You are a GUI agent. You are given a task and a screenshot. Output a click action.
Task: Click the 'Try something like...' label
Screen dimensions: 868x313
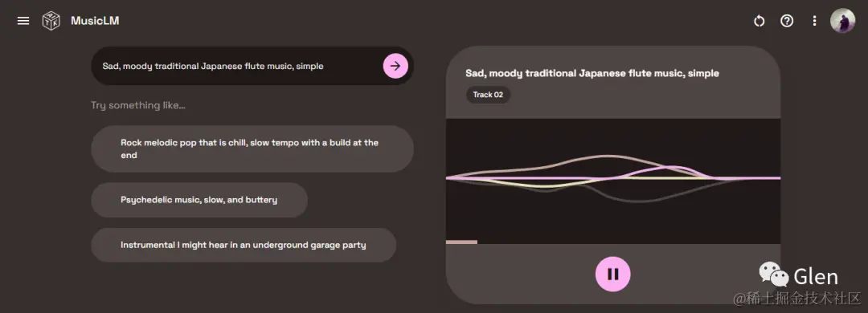click(138, 105)
